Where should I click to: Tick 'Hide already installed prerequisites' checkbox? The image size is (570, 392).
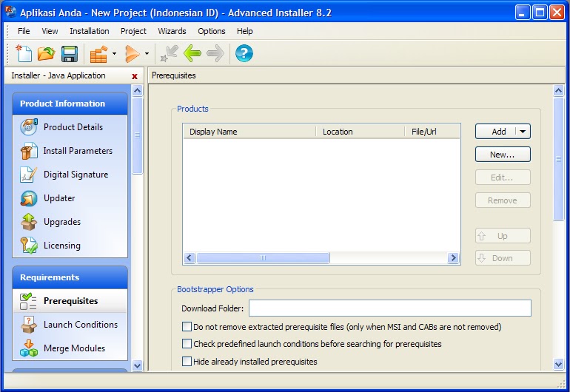[187, 362]
